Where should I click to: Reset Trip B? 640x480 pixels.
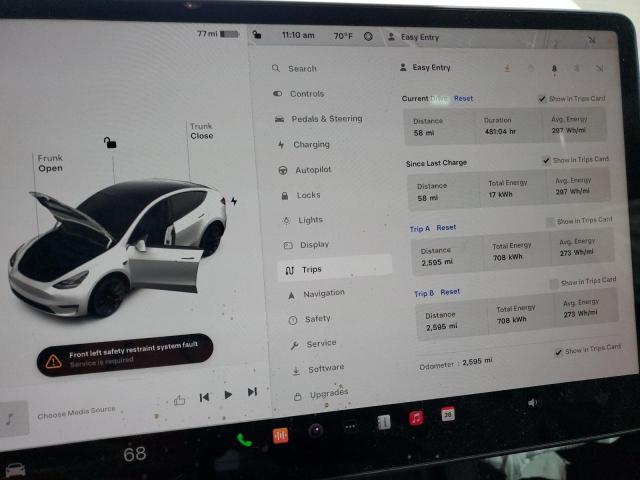click(450, 292)
